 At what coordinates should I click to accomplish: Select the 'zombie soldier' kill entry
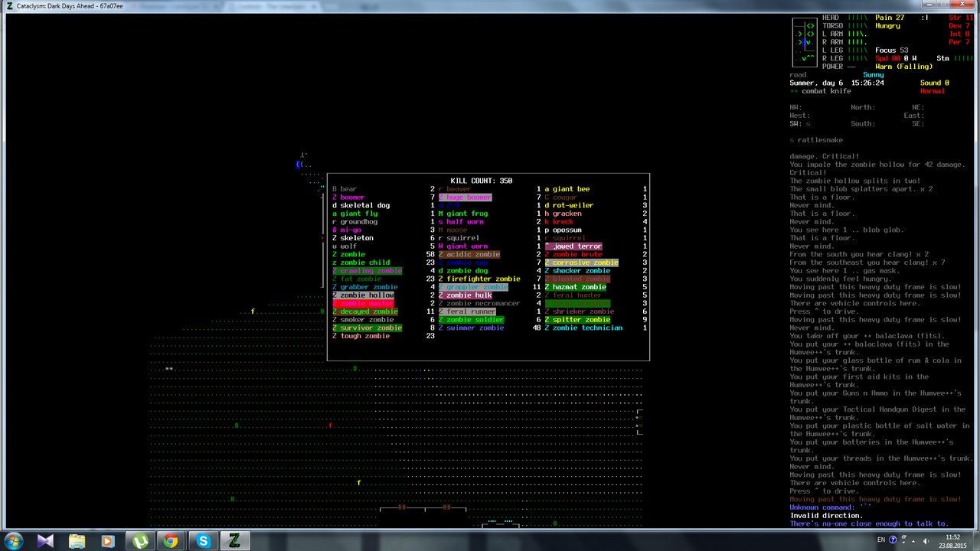[471, 320]
